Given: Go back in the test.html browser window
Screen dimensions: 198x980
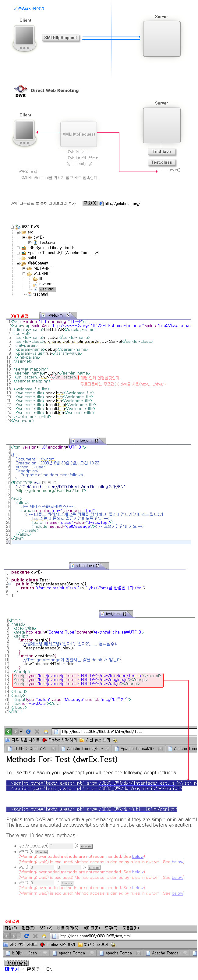Looking at the screenshot, I should (x=6, y=936).
